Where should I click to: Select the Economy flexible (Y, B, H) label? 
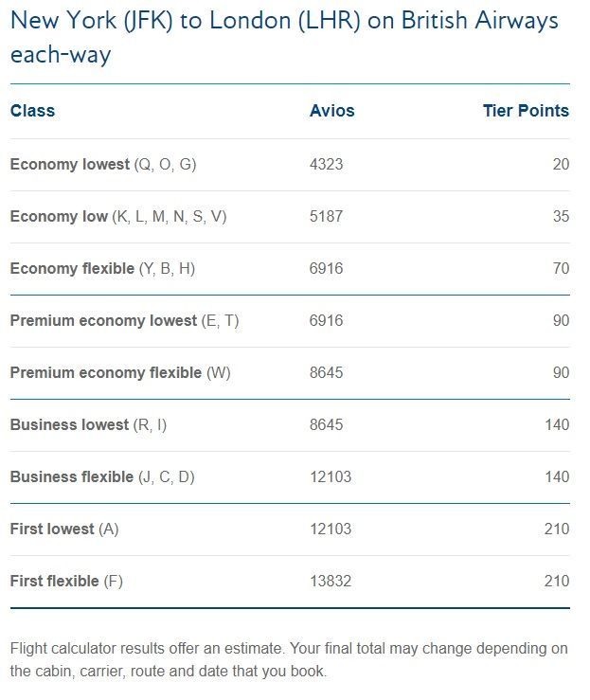click(x=102, y=268)
